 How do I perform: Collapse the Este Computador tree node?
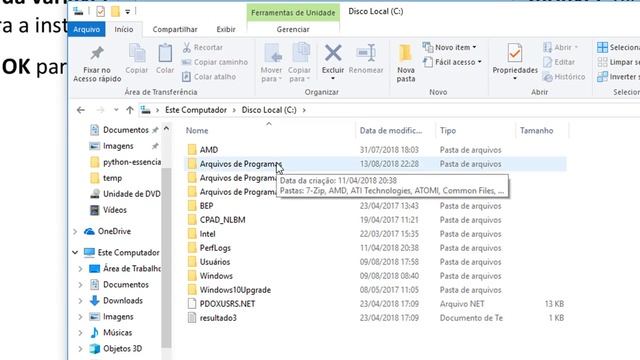(75, 253)
